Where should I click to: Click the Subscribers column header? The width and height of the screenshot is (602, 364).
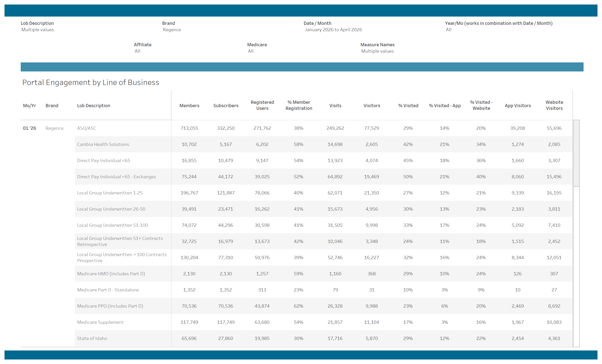[226, 105]
